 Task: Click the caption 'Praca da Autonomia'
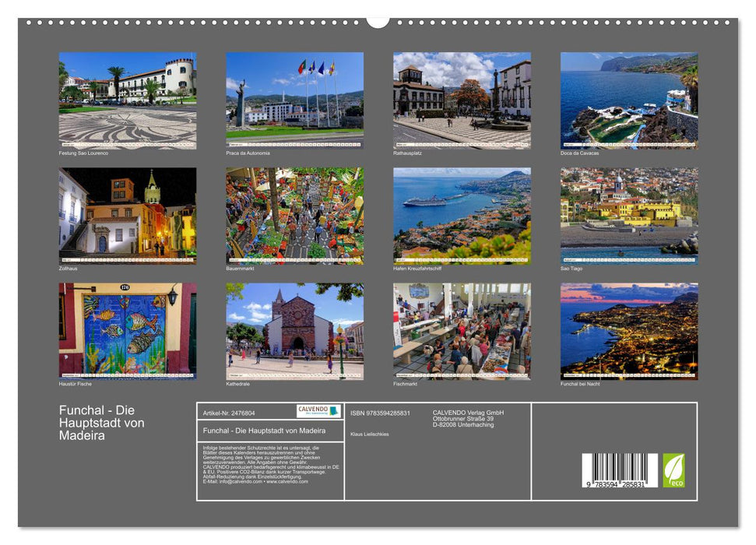(x=248, y=153)
